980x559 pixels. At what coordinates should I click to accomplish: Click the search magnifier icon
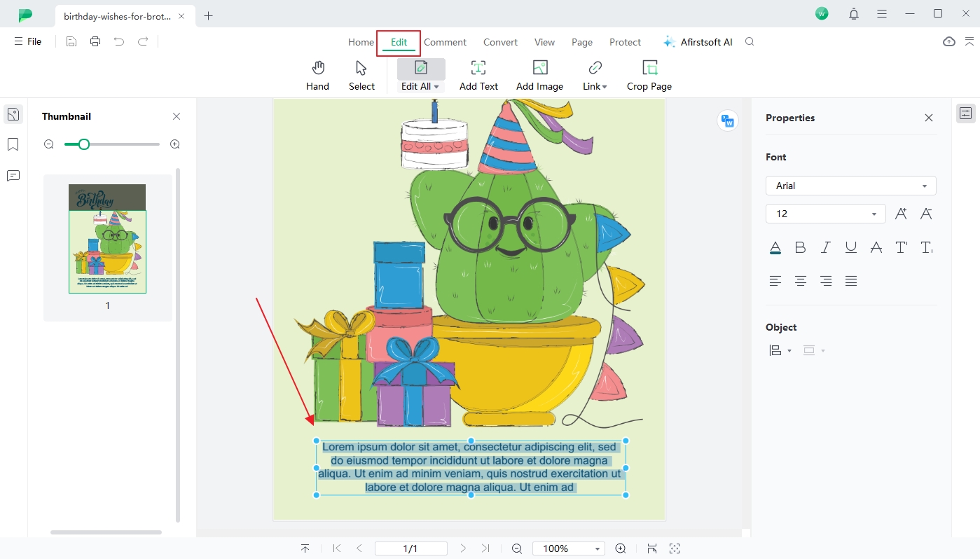point(750,41)
